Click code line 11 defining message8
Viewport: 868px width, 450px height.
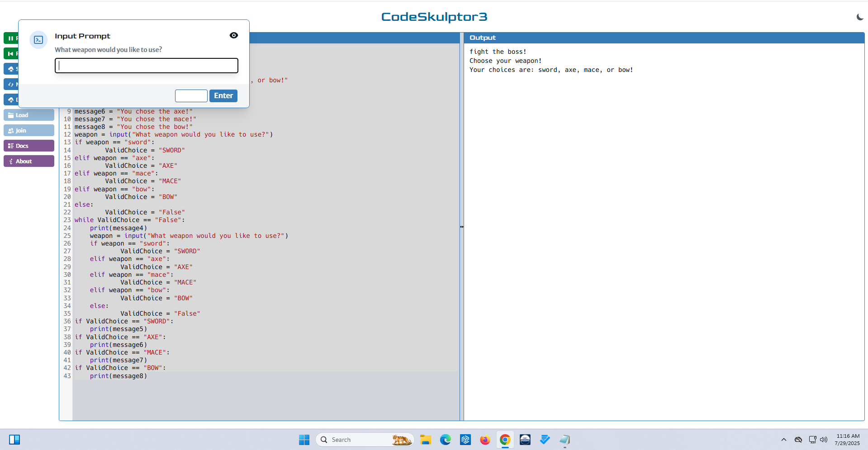134,127
